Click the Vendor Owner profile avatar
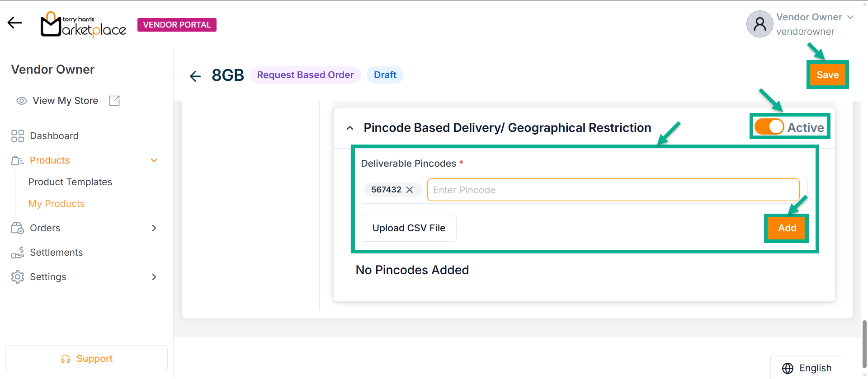 (759, 24)
